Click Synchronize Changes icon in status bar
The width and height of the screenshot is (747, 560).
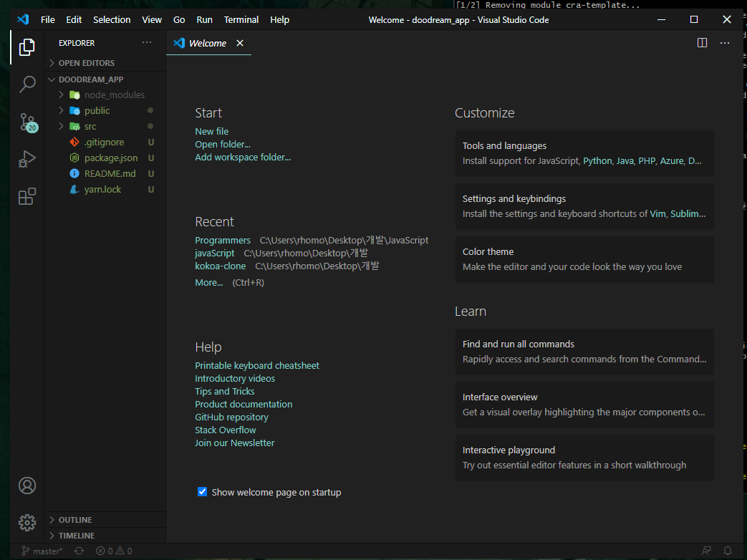pyautogui.click(x=79, y=551)
